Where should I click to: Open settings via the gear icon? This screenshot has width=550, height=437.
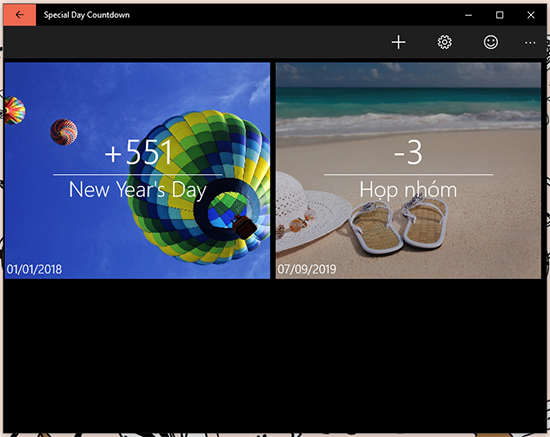(444, 42)
